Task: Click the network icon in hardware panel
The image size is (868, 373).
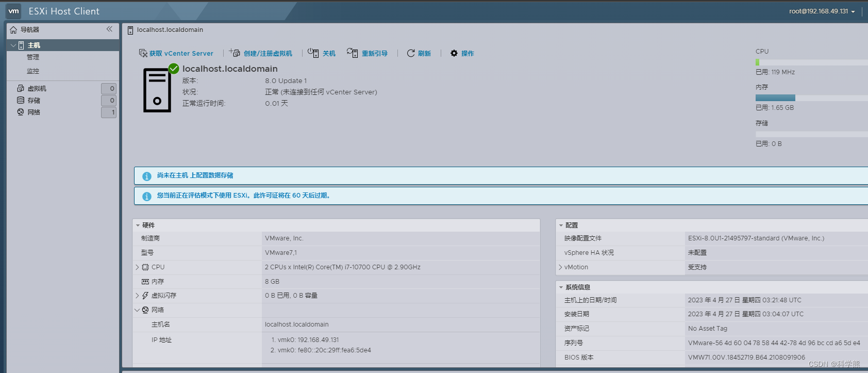Action: point(145,310)
